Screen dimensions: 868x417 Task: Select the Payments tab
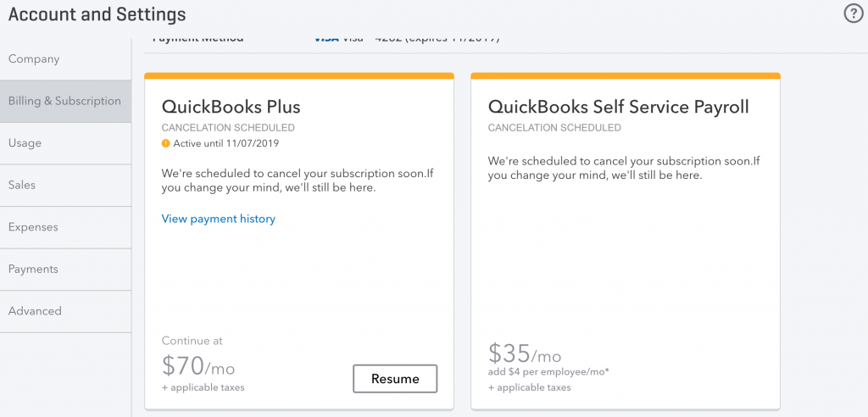coord(33,269)
